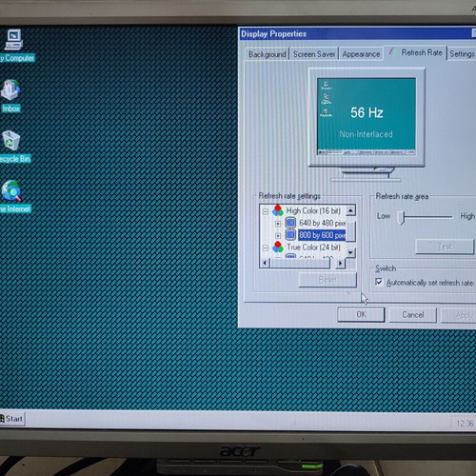Click the list's right horizontal scroll arrow

[340, 263]
